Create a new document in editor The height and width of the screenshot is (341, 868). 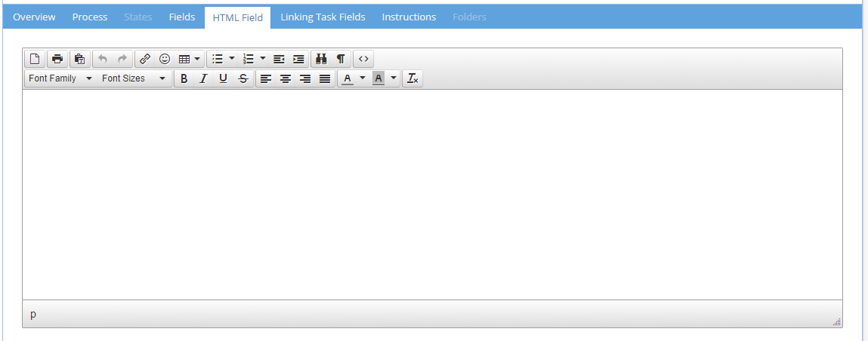pos(35,59)
